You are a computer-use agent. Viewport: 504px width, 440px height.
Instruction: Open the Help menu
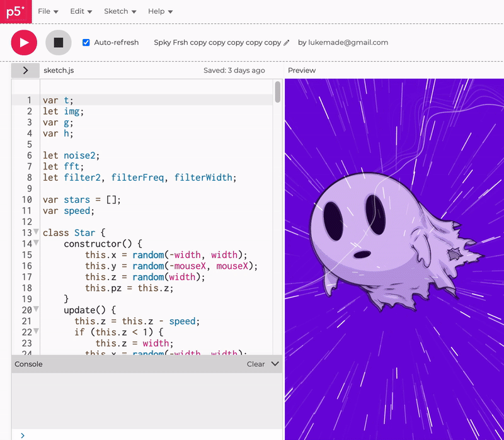tap(160, 11)
